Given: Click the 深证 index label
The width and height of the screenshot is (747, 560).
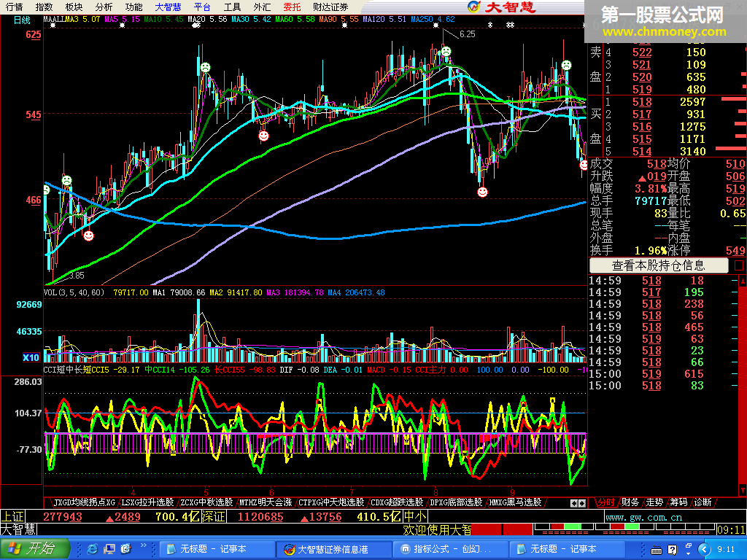Looking at the screenshot, I should click(x=214, y=517).
